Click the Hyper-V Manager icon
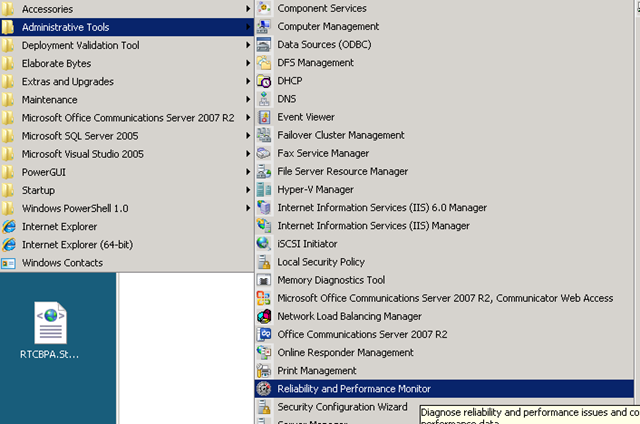The image size is (640, 424). (x=264, y=189)
